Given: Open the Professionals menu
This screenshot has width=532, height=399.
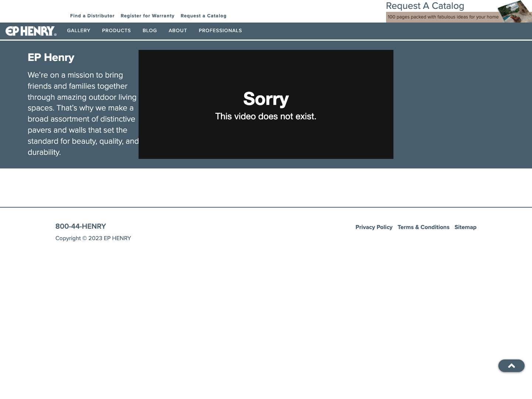Looking at the screenshot, I should click(220, 31).
